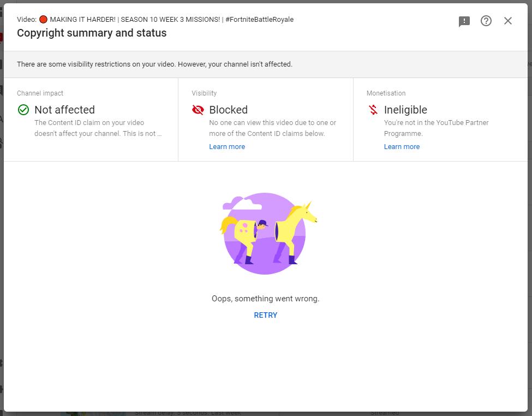Click the RETRY button
This screenshot has width=532, height=416.
coord(266,315)
